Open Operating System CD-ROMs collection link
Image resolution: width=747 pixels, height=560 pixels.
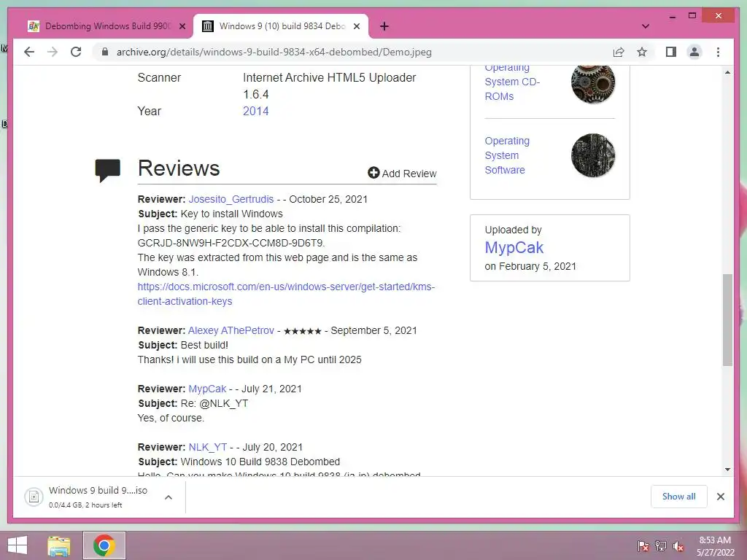point(512,82)
